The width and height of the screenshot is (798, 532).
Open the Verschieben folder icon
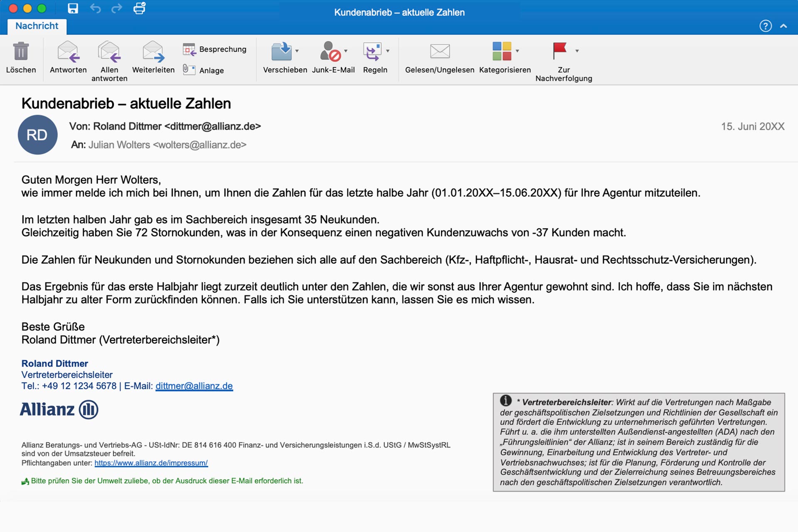coord(281,52)
